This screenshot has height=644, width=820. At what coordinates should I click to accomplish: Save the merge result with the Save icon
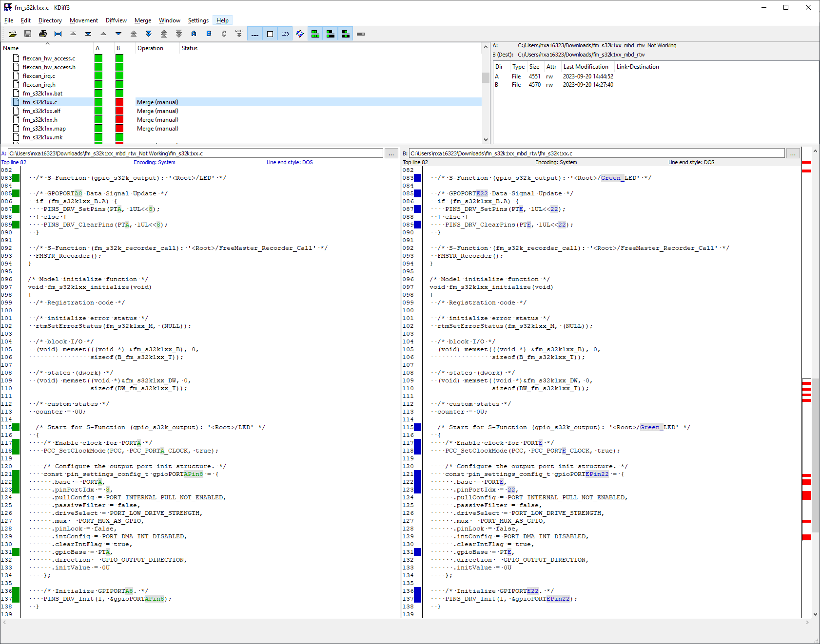point(28,34)
